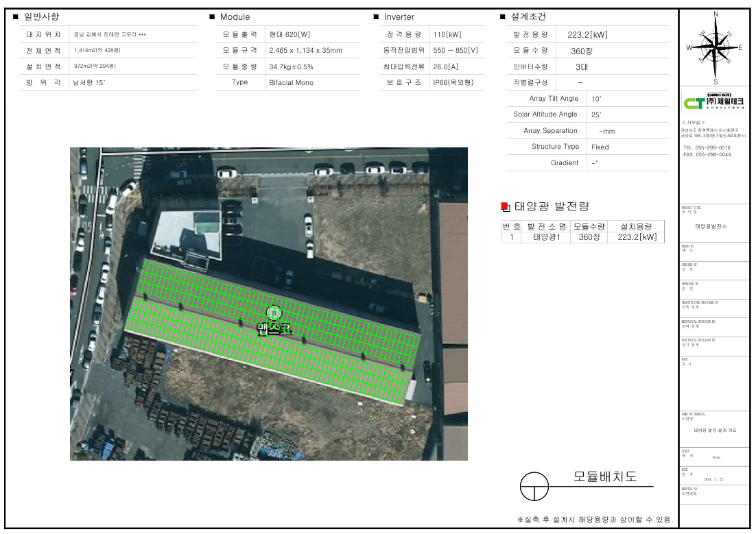The image size is (756, 534).
Task: Click the square bullet before 일반사항
Action: point(16,17)
